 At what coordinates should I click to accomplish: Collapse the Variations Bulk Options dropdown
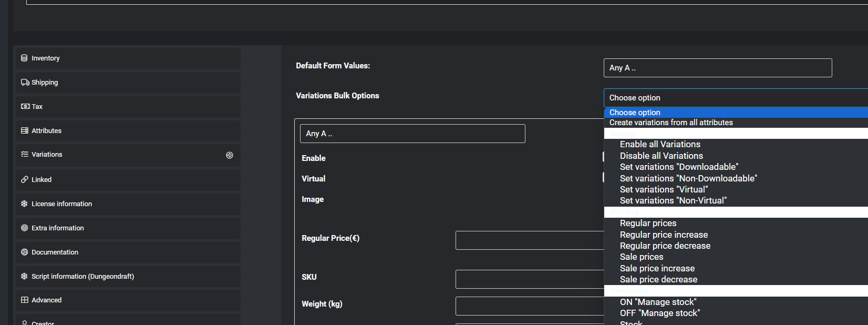pos(736,98)
